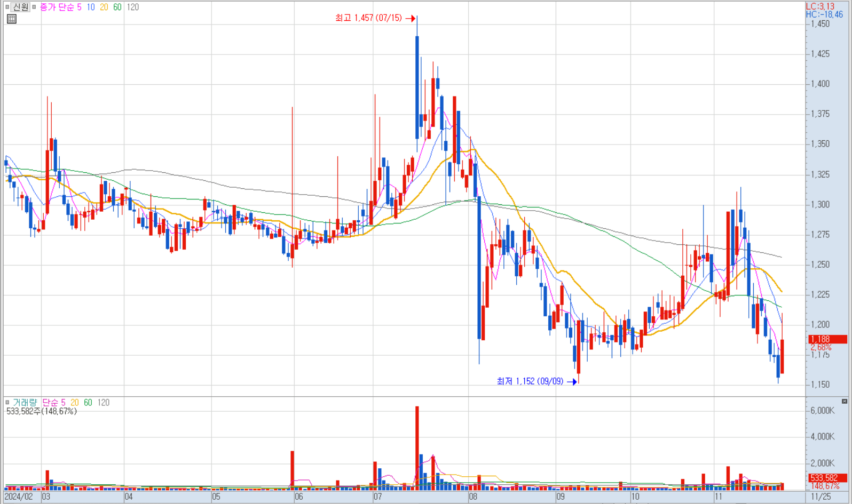Click the 09 month label on time axis
852x504 pixels.
coord(560,497)
